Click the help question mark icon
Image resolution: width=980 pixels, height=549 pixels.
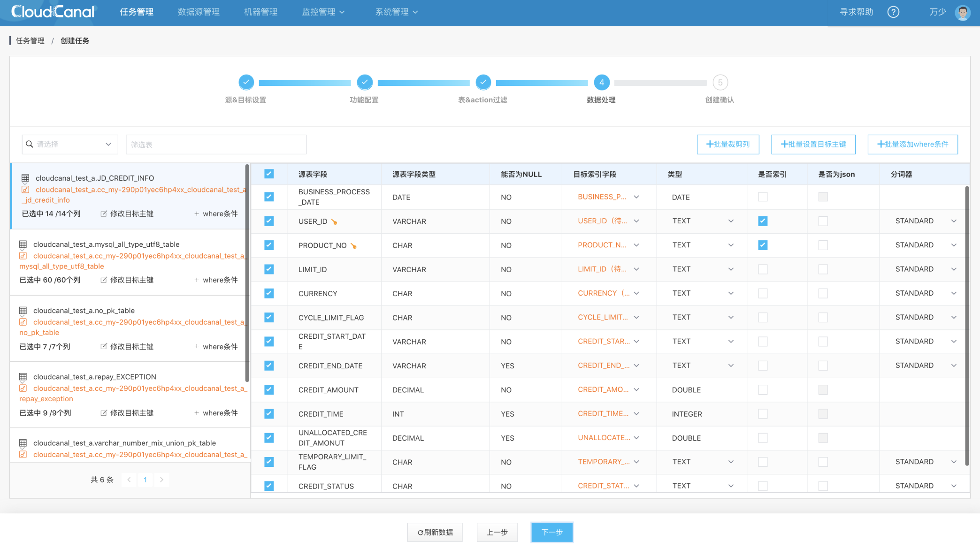893,12
